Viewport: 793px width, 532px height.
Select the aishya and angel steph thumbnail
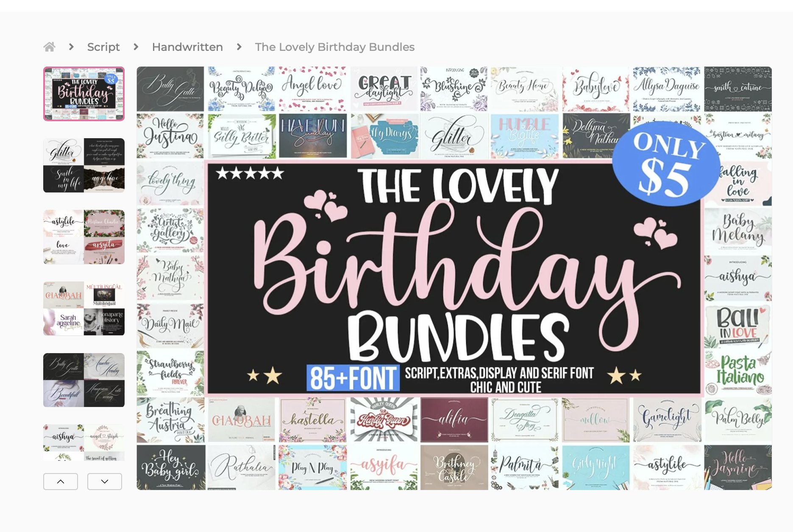[84, 443]
